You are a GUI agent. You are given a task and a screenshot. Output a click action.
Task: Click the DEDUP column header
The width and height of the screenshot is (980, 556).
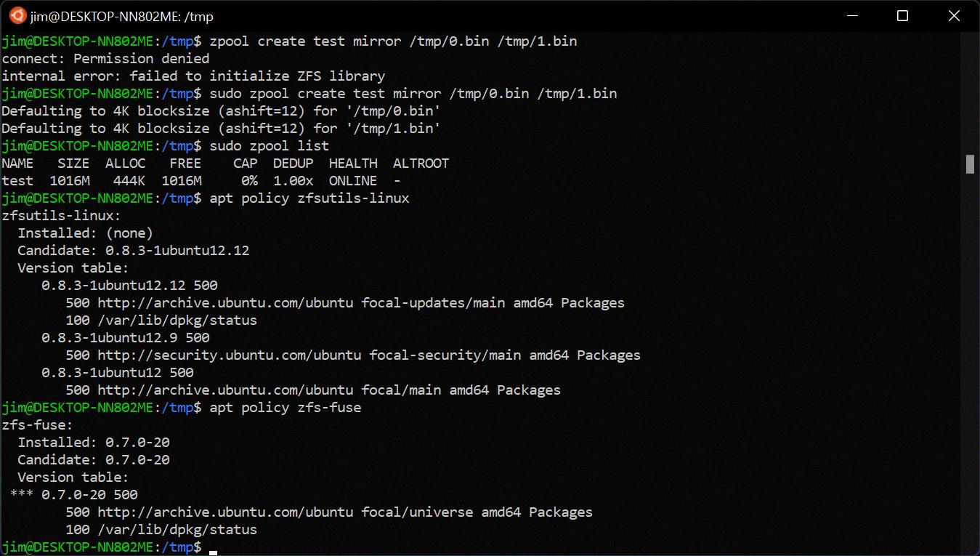[293, 164]
